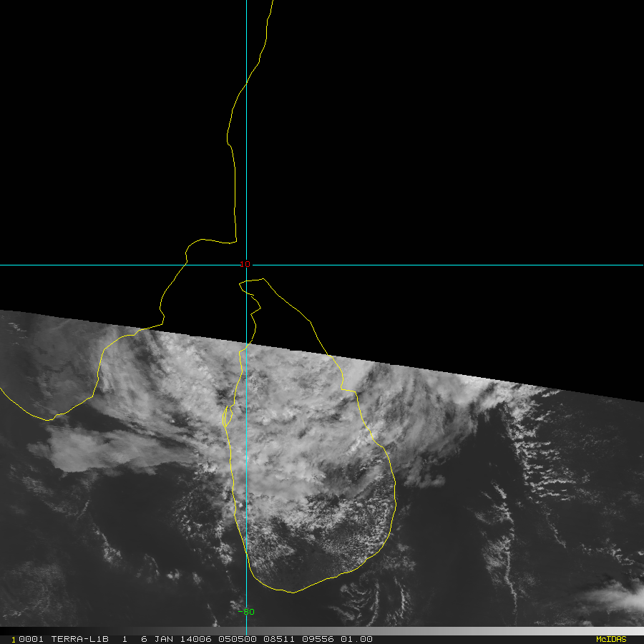Click the intersection of the cyan grid lines
The width and height of the screenshot is (644, 644).
point(246,265)
